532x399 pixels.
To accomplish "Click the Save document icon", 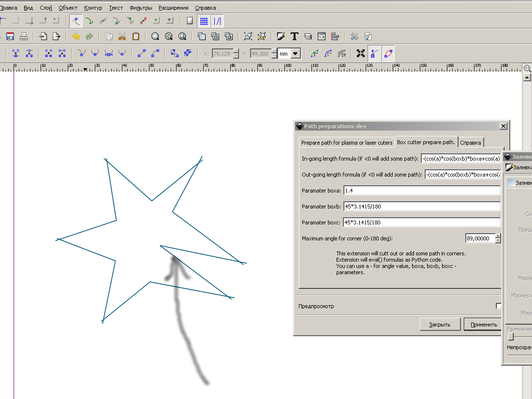I will pos(10,36).
